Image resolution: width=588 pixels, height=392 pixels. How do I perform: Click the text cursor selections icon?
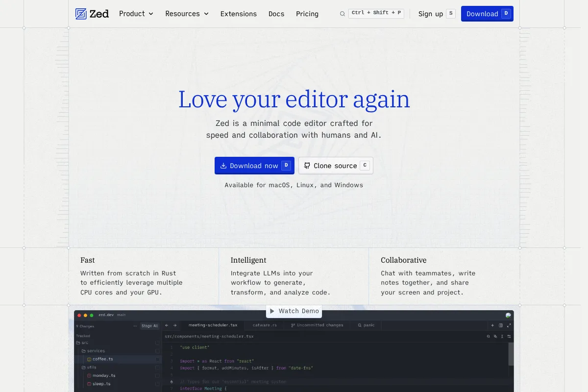[x=502, y=337]
